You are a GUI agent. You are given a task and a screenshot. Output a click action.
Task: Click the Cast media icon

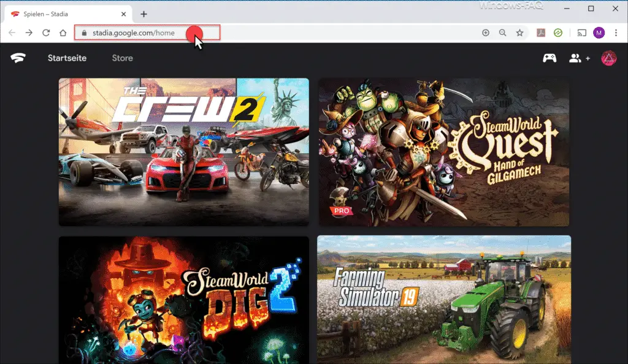pyautogui.click(x=581, y=33)
